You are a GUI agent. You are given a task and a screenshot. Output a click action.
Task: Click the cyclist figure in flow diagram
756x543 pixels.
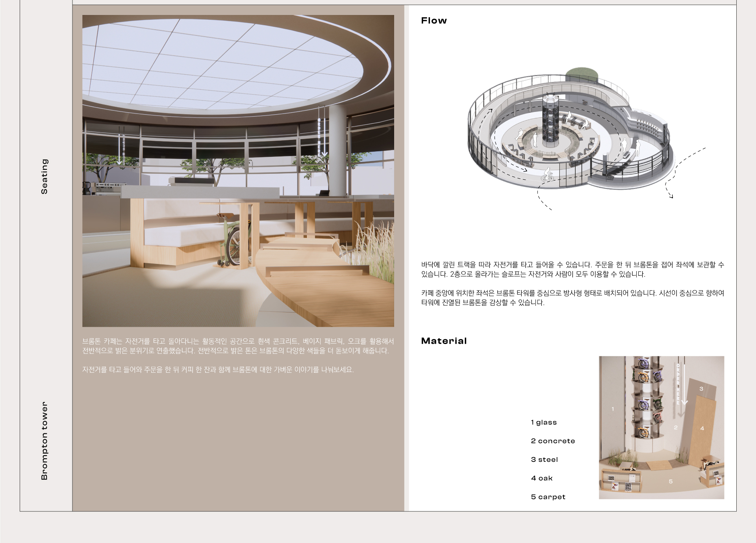click(547, 175)
